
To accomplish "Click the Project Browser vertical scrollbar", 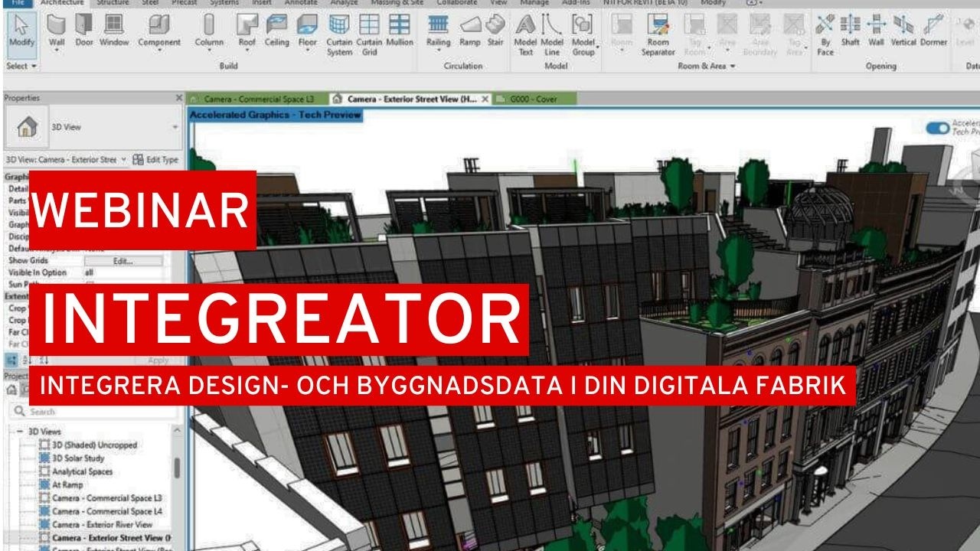I will coord(178,468).
